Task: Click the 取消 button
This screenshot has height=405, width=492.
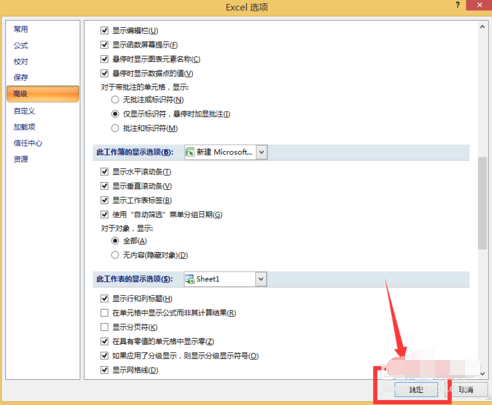Action: click(x=466, y=389)
